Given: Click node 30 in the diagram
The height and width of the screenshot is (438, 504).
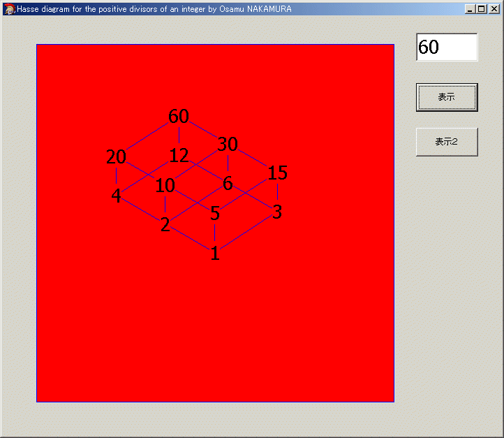Looking at the screenshot, I should tap(228, 144).
